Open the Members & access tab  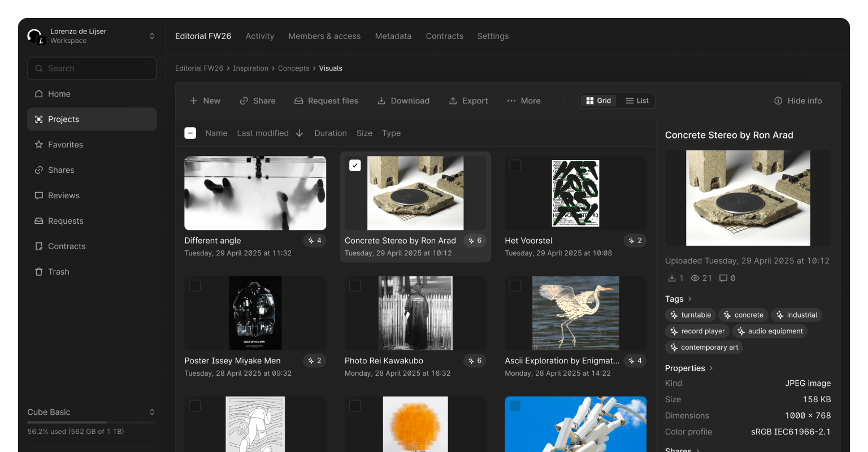pyautogui.click(x=324, y=36)
